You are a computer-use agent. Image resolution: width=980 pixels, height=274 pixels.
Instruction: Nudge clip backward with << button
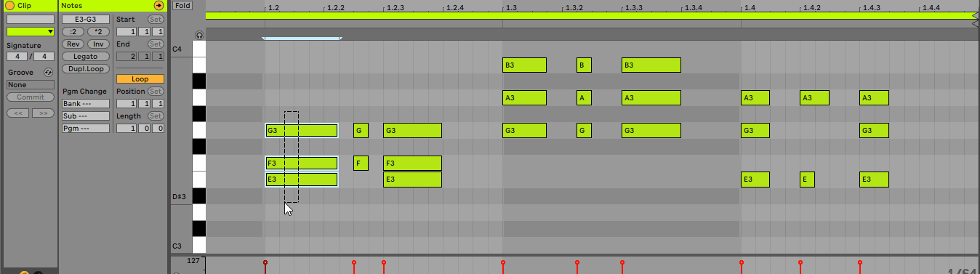click(x=18, y=113)
